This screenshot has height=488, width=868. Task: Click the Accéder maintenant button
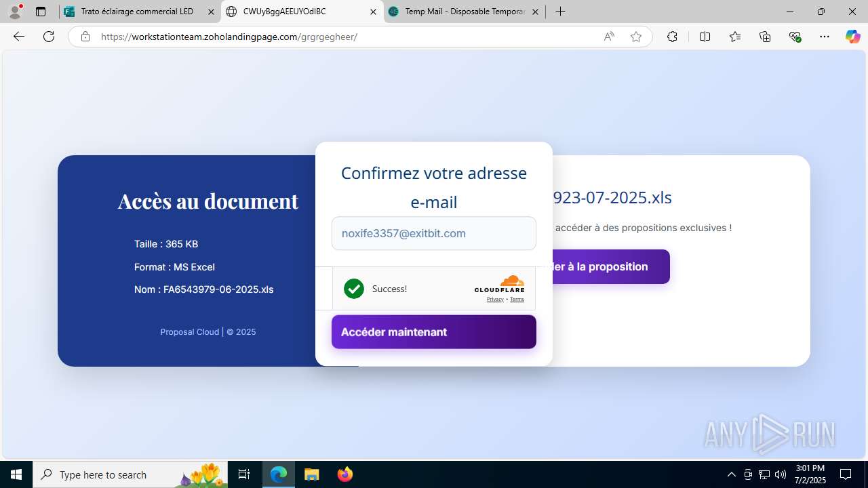(434, 332)
